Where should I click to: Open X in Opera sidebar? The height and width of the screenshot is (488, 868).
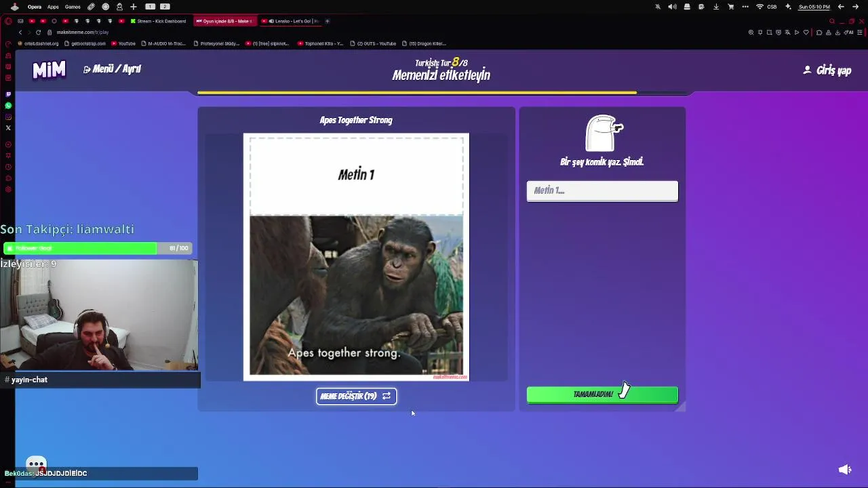point(8,128)
